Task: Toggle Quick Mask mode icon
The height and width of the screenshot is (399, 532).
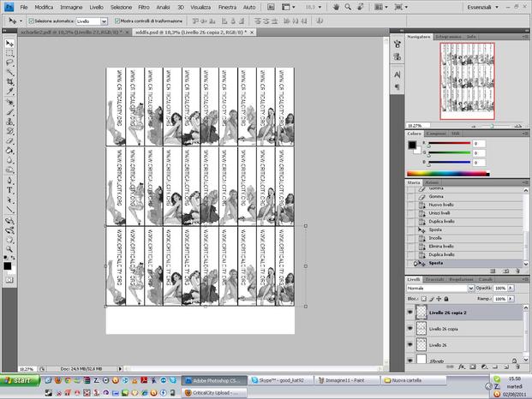Action: (x=9, y=280)
